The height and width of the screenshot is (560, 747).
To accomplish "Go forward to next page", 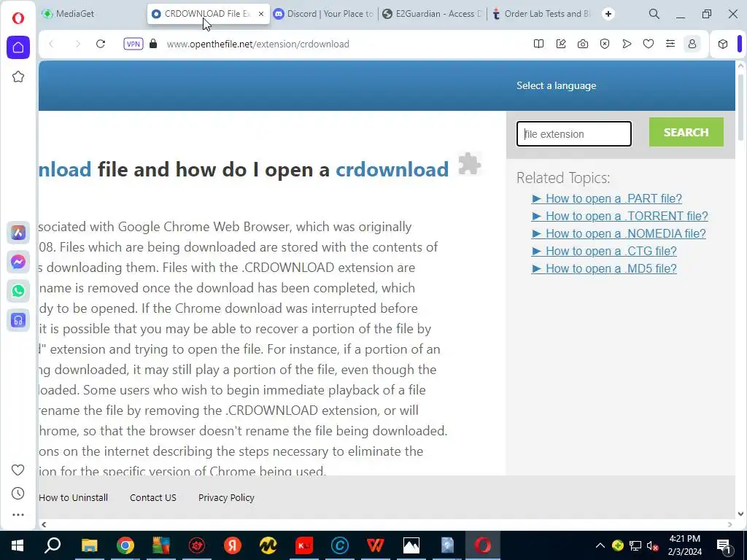I will click(77, 44).
